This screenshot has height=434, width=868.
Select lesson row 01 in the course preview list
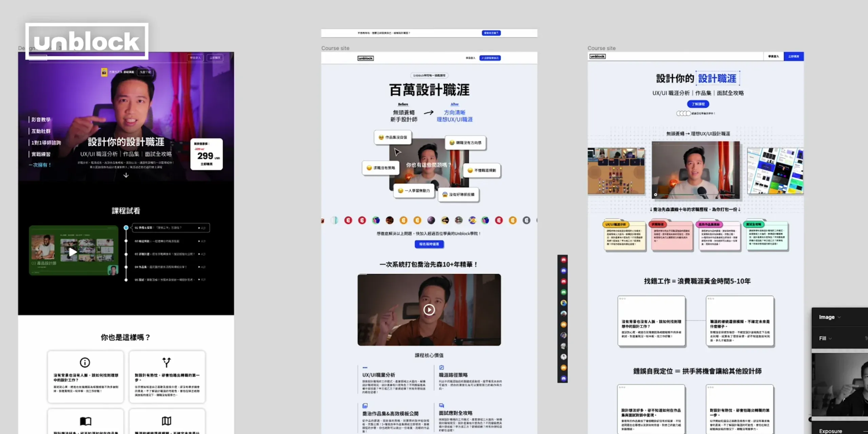(171, 228)
